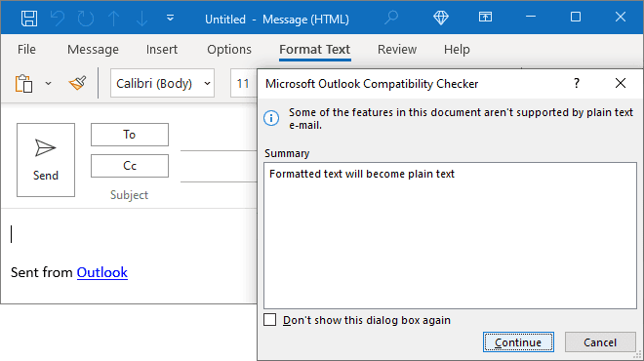Click the Send button
This screenshot has width=644, height=361.
[46, 160]
